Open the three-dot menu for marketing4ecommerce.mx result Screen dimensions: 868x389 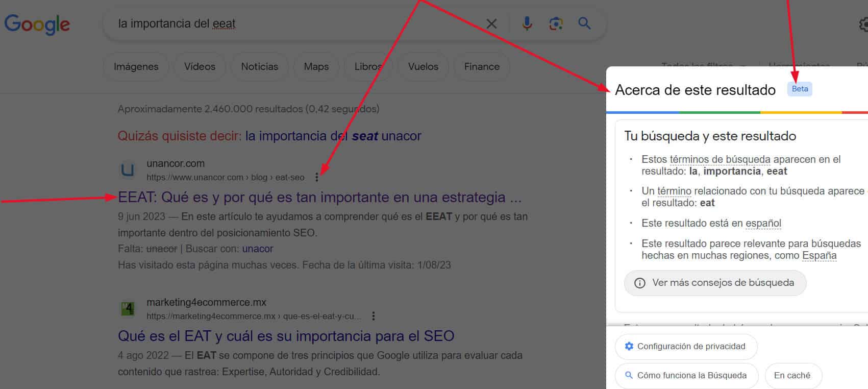[x=374, y=316]
